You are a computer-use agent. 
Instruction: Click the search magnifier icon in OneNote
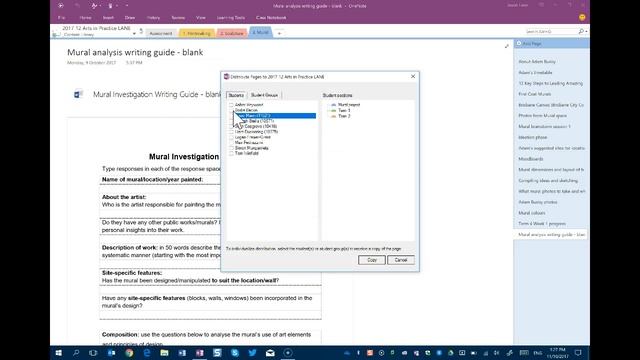581,31
